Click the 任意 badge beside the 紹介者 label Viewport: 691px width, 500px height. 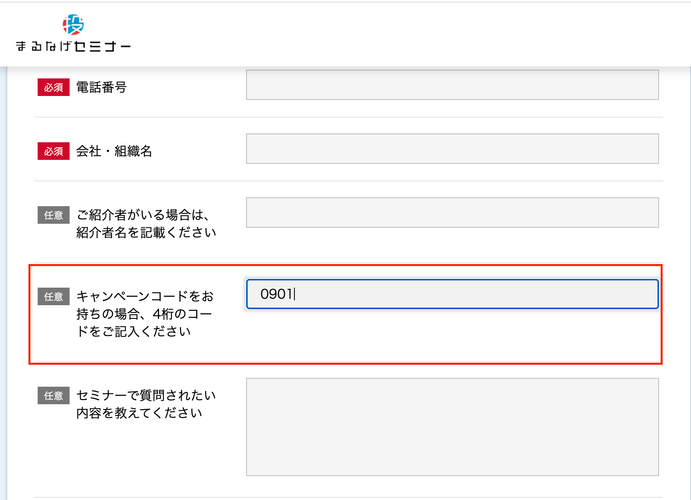(x=53, y=215)
